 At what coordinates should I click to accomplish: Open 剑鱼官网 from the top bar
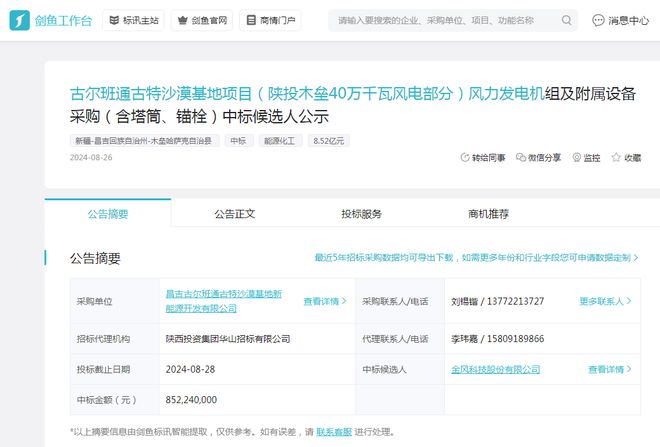click(x=202, y=20)
